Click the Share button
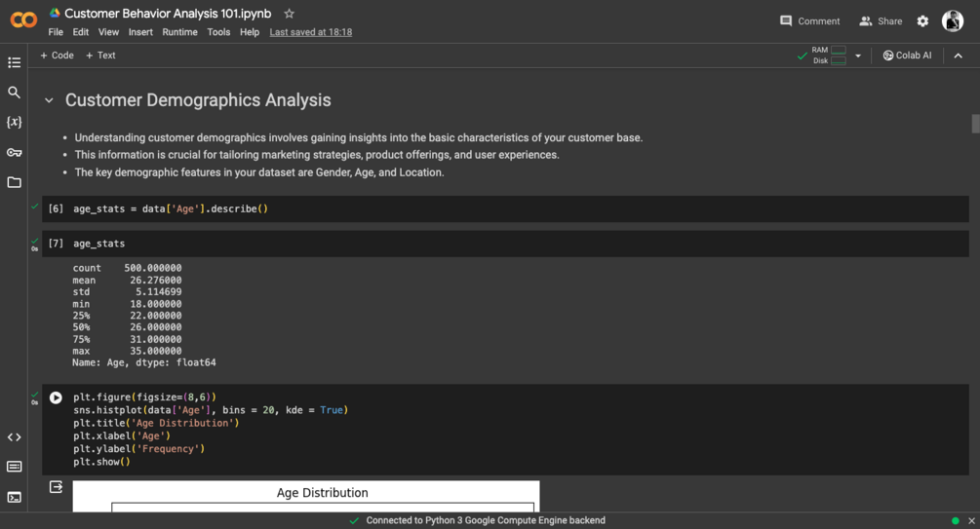Image resolution: width=980 pixels, height=529 pixels. click(x=881, y=21)
